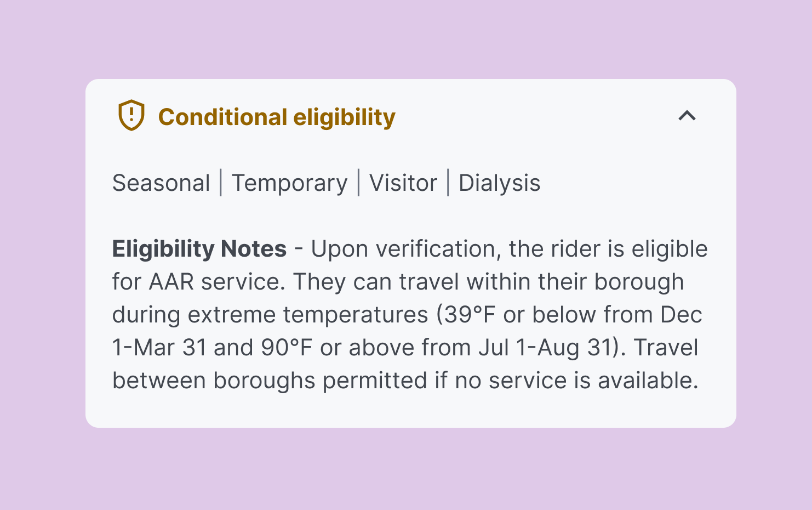Select the Seasonal eligibility tag

point(161,183)
